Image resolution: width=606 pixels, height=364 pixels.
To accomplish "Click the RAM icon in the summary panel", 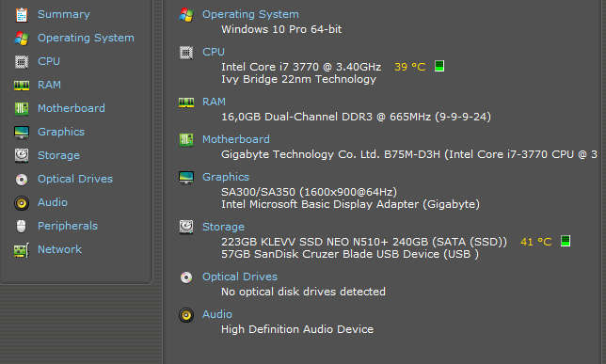I will [186, 102].
